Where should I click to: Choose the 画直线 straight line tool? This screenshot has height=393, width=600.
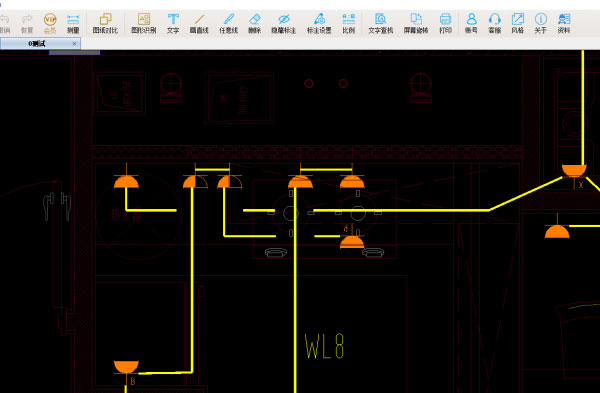pos(199,23)
